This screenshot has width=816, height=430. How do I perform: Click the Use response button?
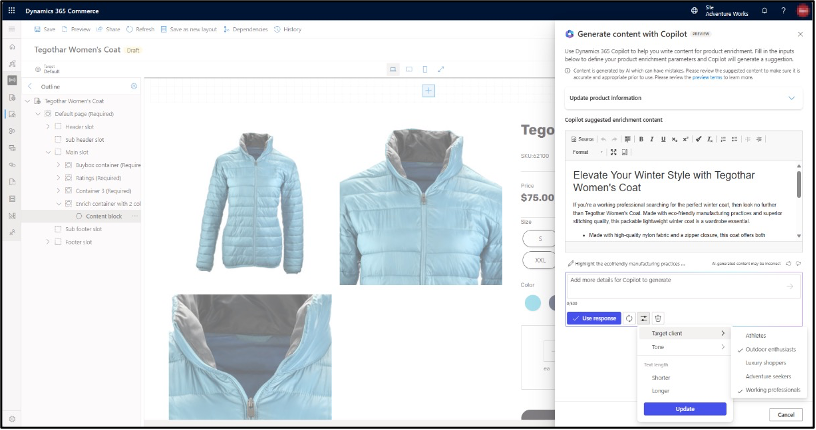pos(594,318)
